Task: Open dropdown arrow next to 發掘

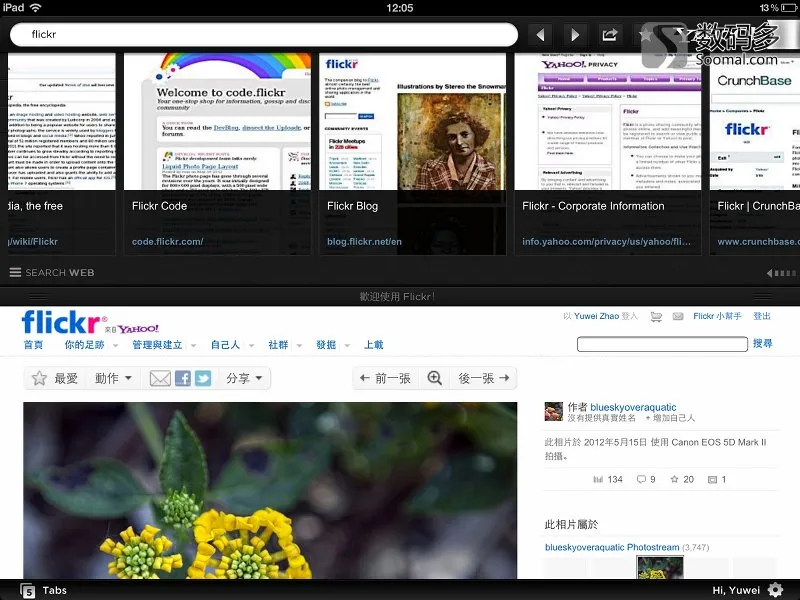Action: pyautogui.click(x=347, y=345)
